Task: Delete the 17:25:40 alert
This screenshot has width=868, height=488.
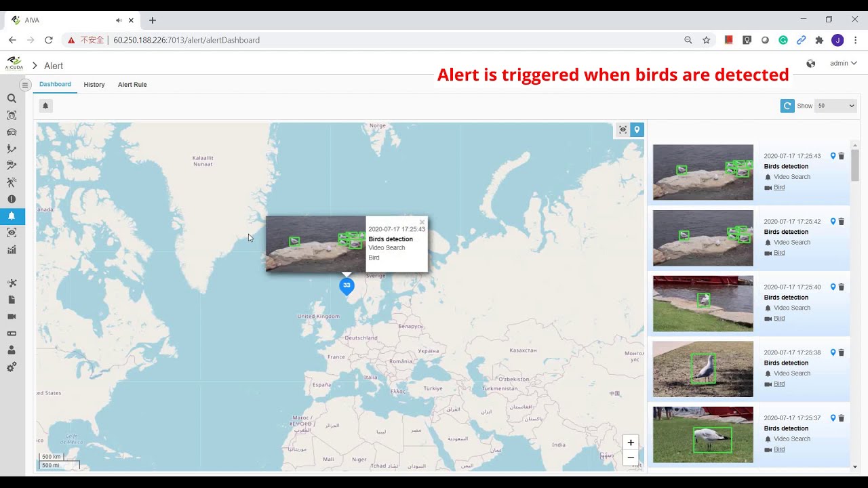Action: pos(842,287)
